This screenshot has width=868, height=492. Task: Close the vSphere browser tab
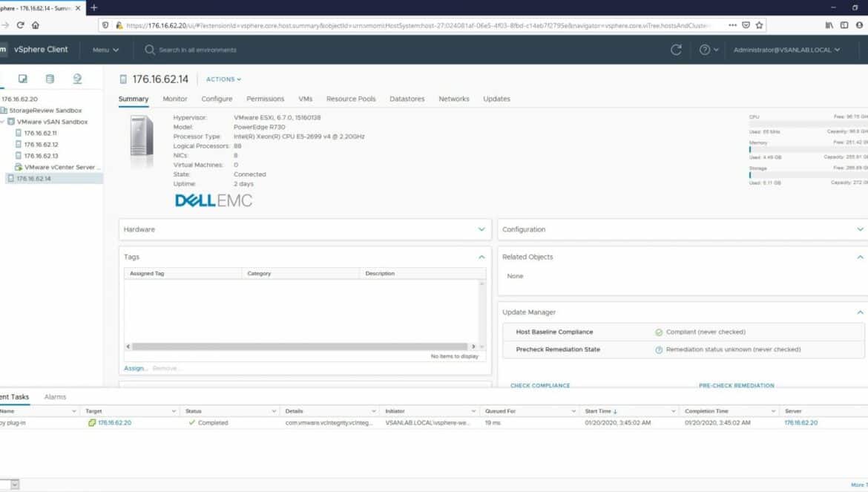[x=77, y=8]
